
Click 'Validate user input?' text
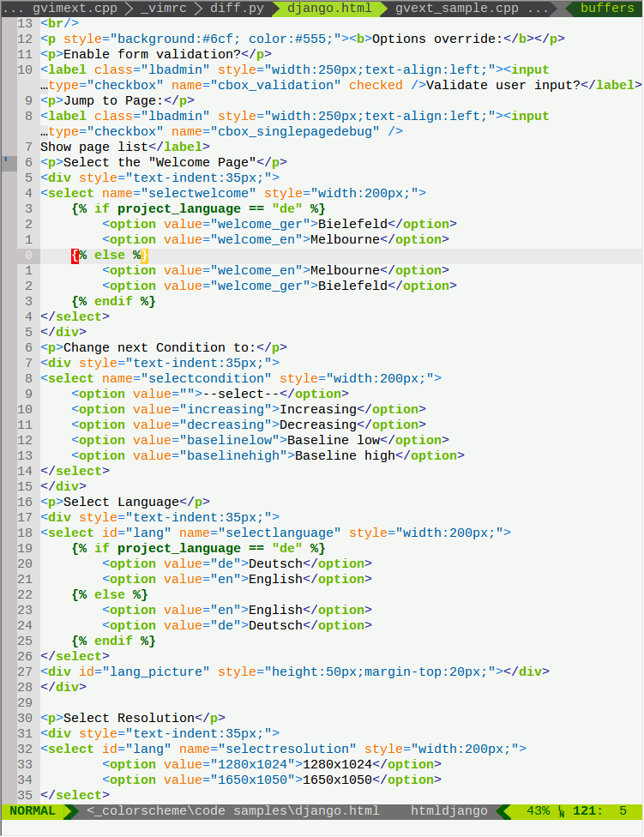point(503,86)
